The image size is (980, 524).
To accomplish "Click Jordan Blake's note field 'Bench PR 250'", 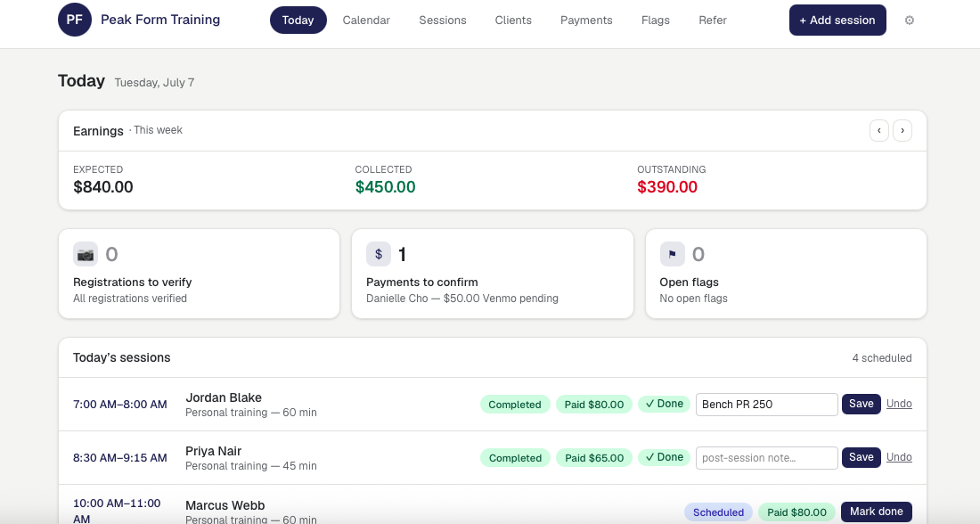I will (x=767, y=405).
